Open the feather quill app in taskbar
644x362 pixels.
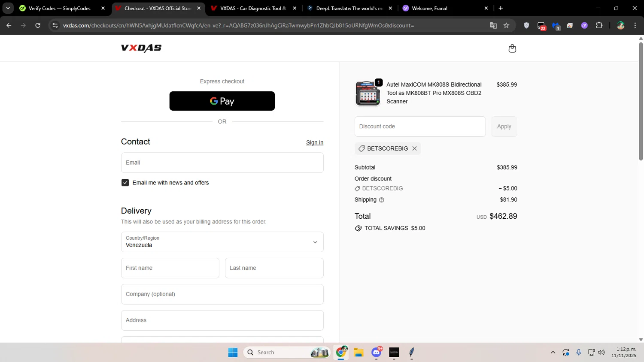pyautogui.click(x=412, y=353)
